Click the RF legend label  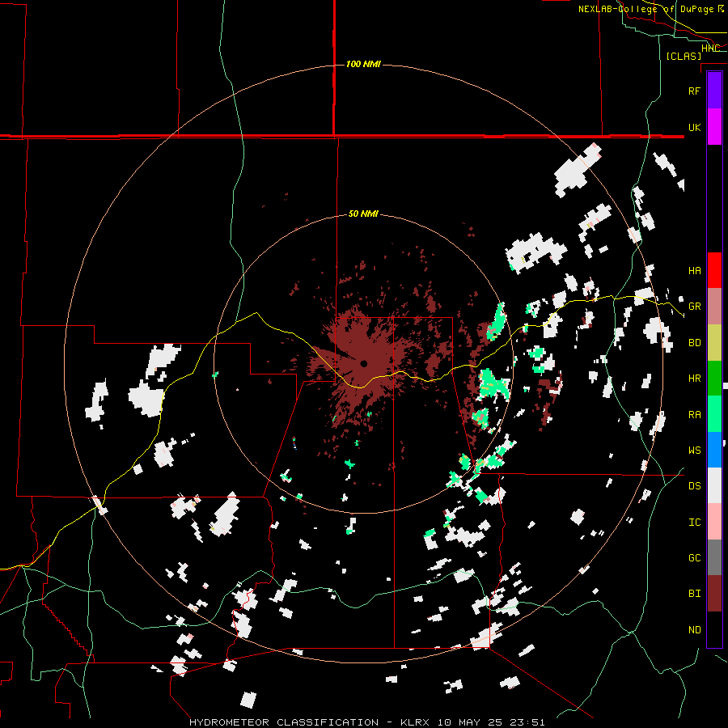[694, 91]
